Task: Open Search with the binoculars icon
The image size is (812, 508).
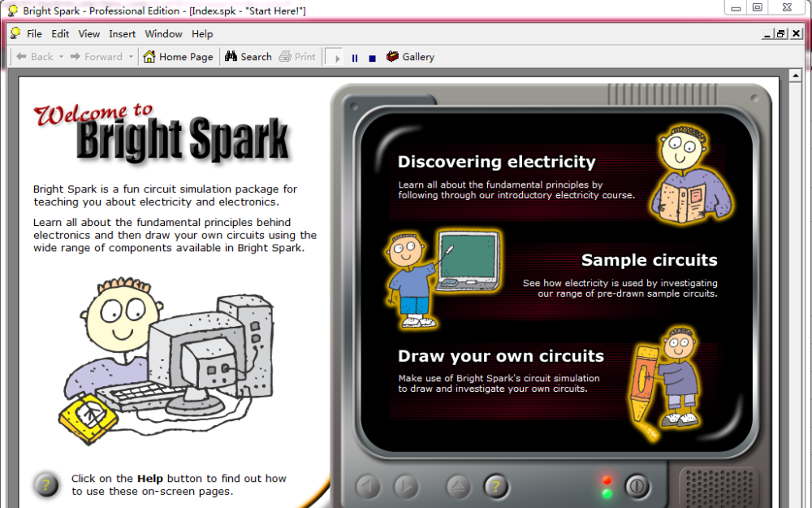Action: pyautogui.click(x=248, y=57)
